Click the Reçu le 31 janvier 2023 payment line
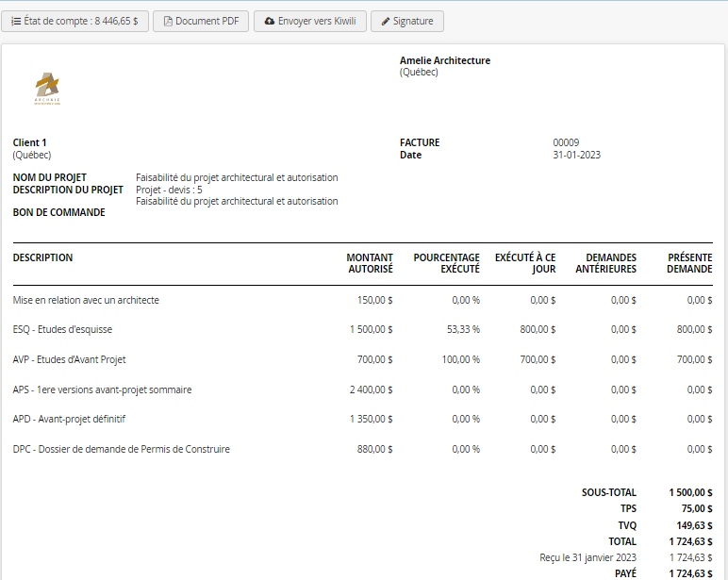This screenshot has width=728, height=580. click(587, 557)
